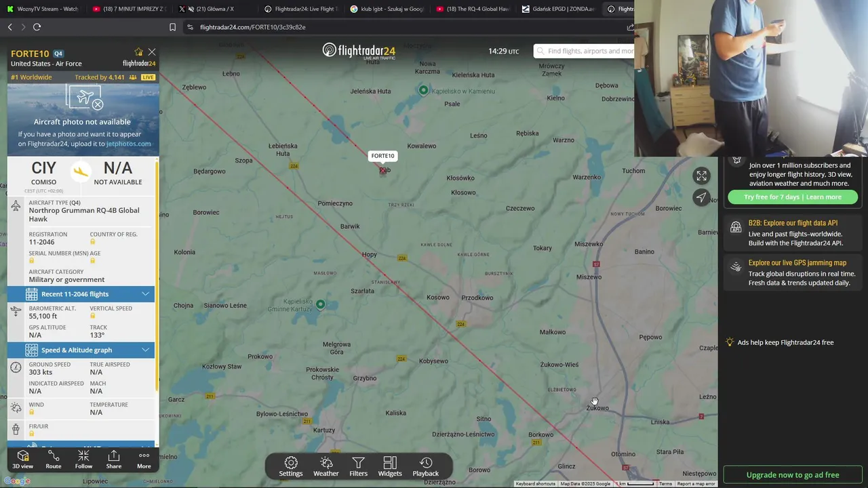Click the 133° track value
This screenshot has width=868, height=488.
97,335
